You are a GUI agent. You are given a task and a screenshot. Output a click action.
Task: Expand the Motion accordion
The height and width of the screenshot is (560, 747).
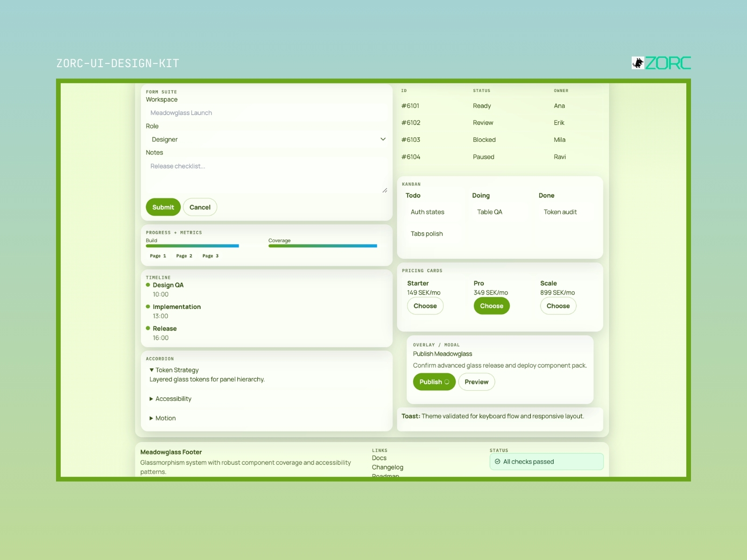(162, 418)
